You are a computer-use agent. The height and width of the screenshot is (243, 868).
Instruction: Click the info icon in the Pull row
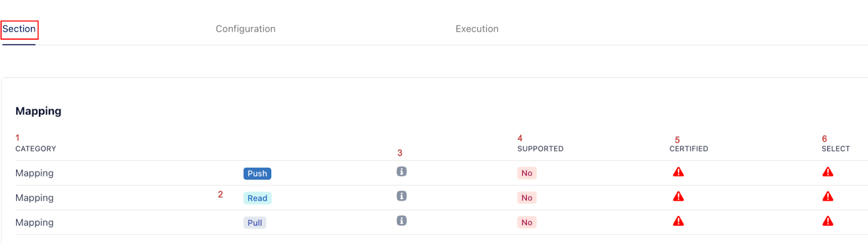point(401,221)
